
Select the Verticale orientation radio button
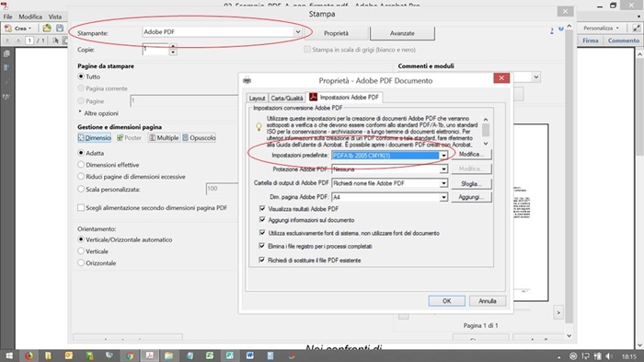(81, 251)
